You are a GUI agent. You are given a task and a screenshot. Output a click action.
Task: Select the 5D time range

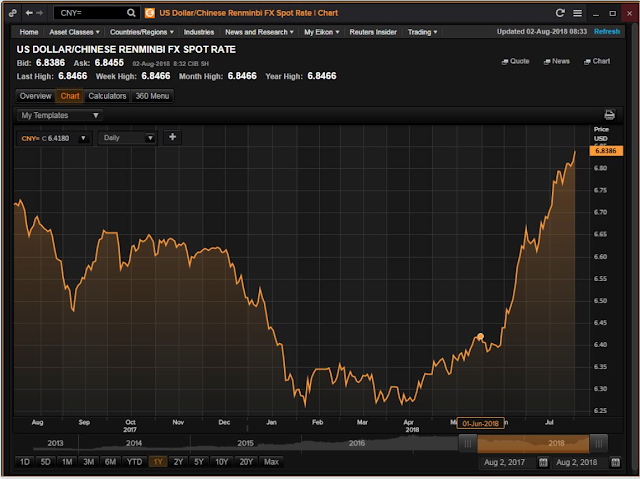46,462
